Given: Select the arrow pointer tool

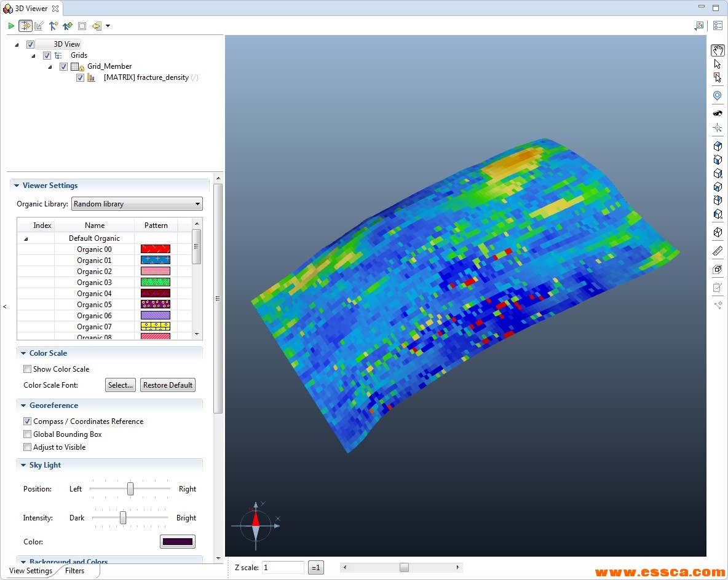Looking at the screenshot, I should click(717, 64).
